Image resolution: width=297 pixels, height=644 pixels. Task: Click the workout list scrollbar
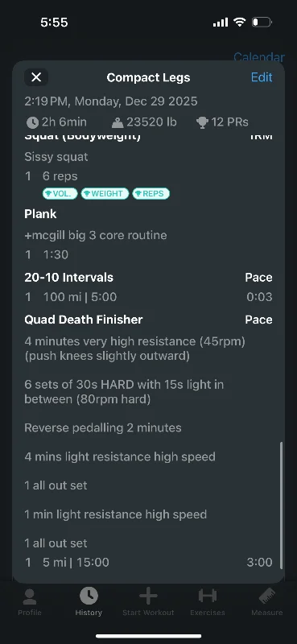pyautogui.click(x=282, y=506)
